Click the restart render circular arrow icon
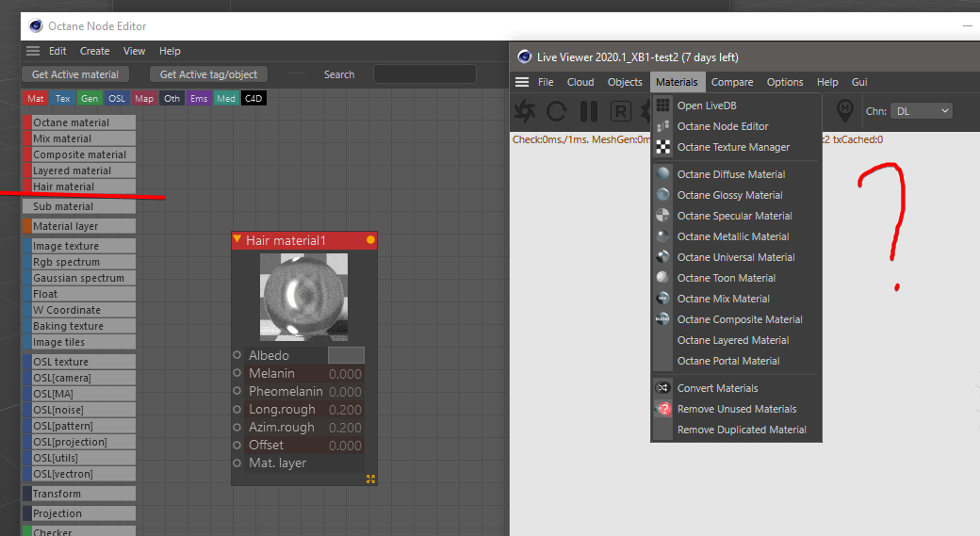 click(x=556, y=111)
